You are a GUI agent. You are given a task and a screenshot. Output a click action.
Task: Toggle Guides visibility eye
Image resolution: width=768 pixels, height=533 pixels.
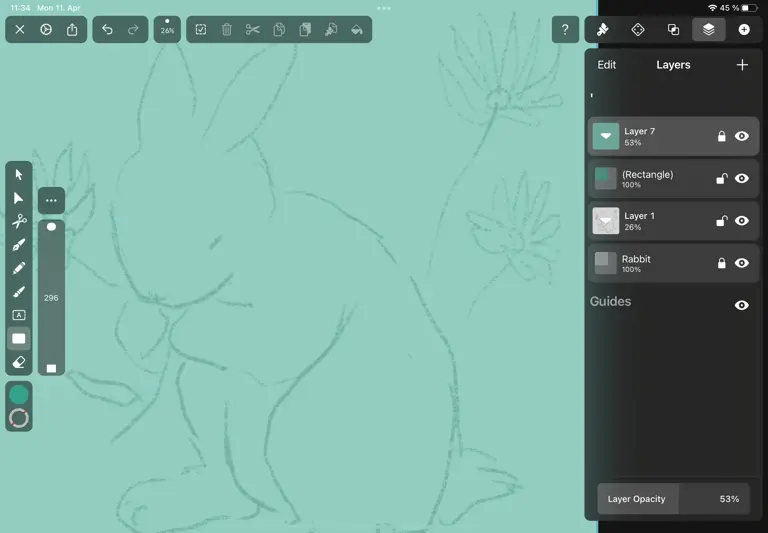pos(742,305)
